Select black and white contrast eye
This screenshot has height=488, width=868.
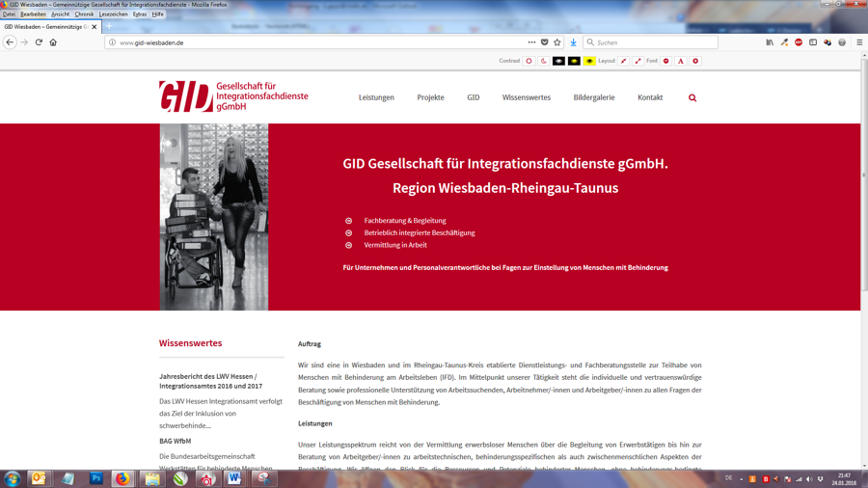[x=558, y=61]
